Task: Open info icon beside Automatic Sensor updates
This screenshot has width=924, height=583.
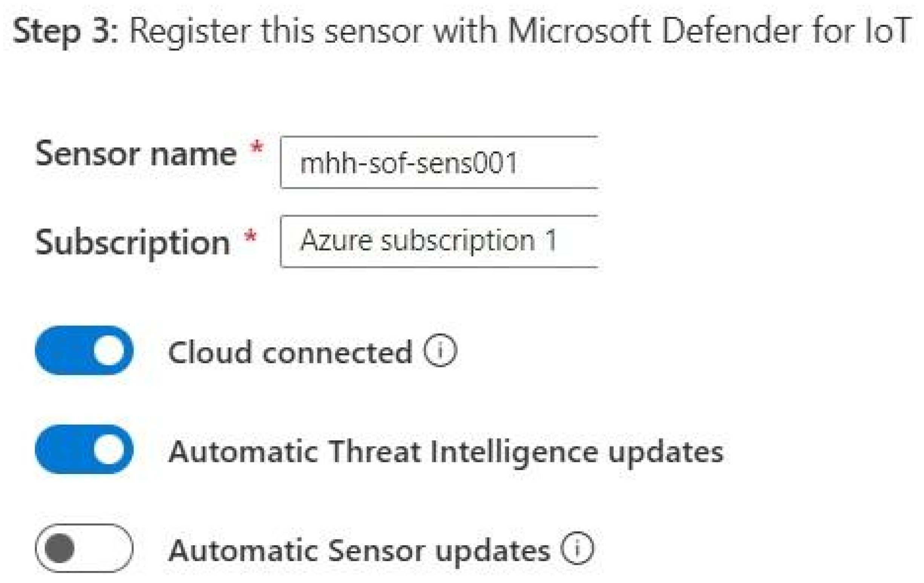Action: pos(577,548)
